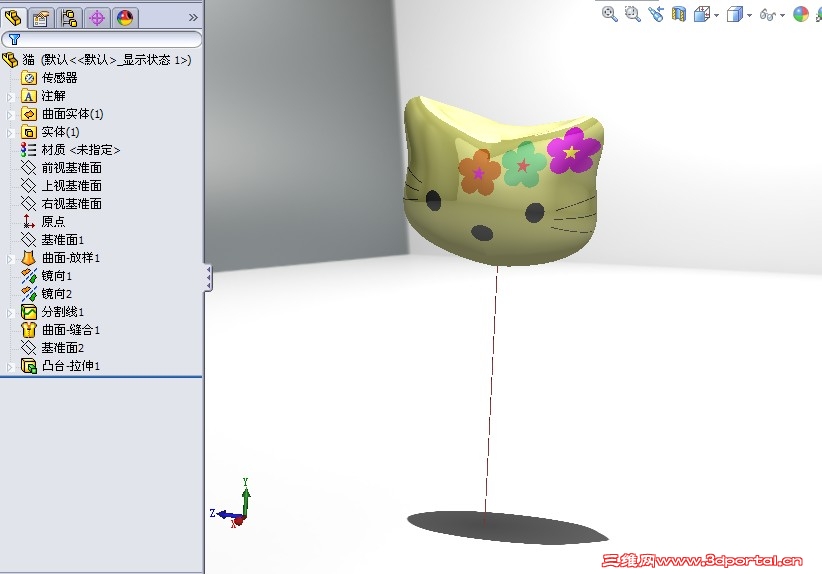Select the 右视基准面 right plane
This screenshot has height=574, width=822.
[x=61, y=203]
